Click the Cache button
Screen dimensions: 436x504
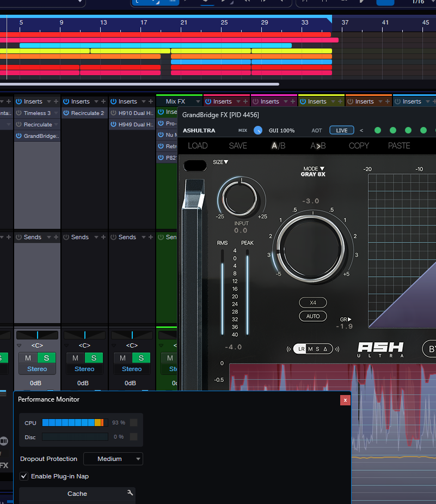[x=77, y=494]
